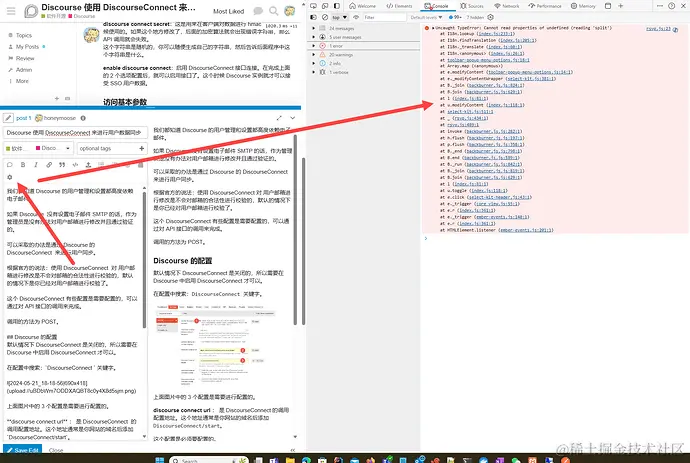
Task: Click the sidebar keyboard shortcuts icon
Action: [x=67, y=99]
